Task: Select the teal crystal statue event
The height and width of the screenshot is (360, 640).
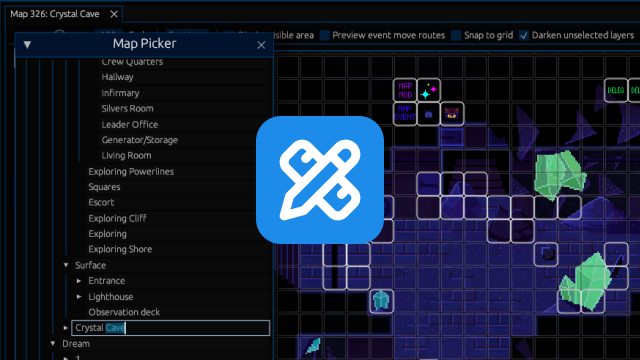Action: click(382, 301)
